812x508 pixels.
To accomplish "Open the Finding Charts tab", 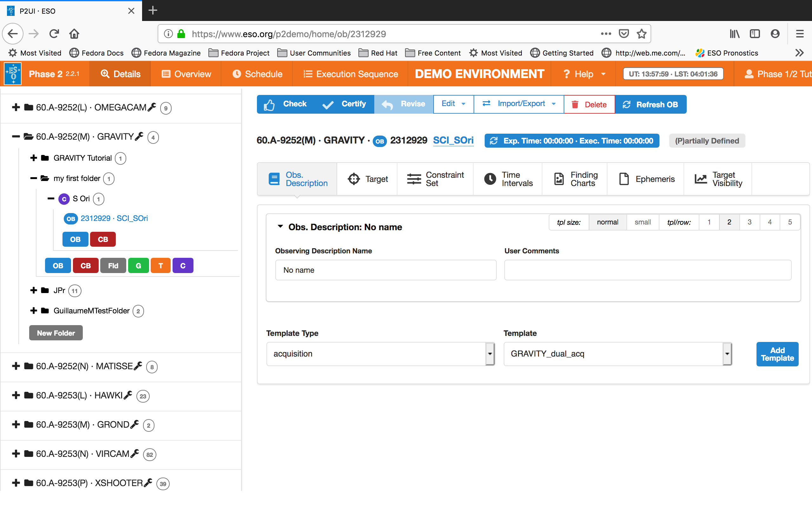I will pos(575,179).
